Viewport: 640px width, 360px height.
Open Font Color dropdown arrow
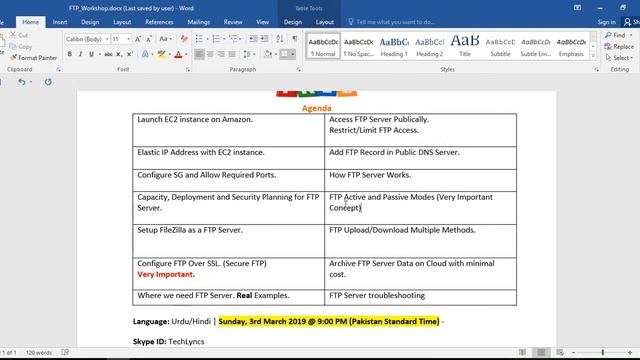tap(186, 54)
